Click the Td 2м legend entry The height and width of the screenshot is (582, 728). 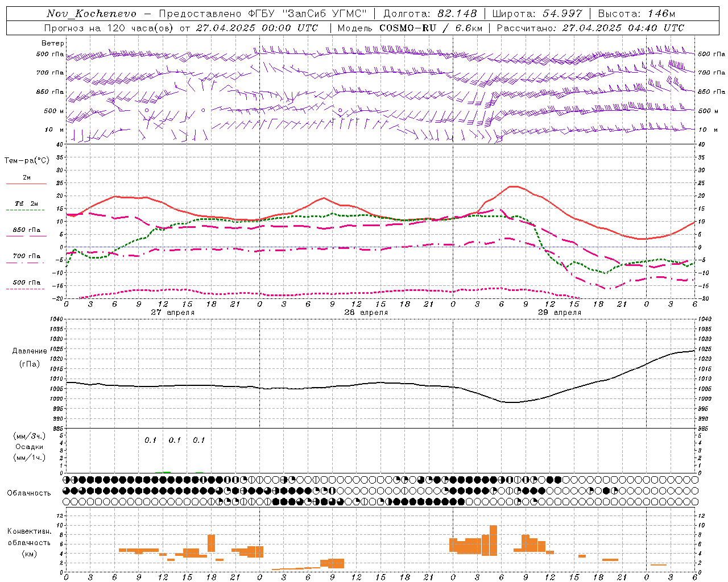27,203
